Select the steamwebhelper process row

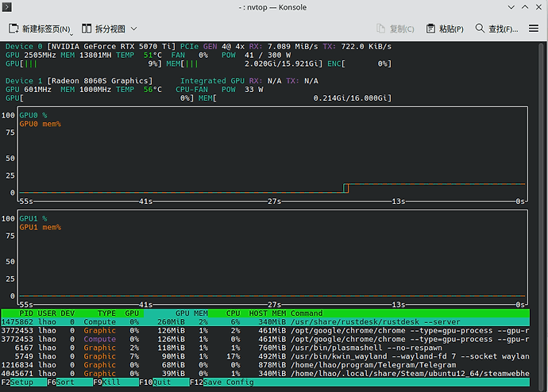pyautogui.click(x=265, y=374)
